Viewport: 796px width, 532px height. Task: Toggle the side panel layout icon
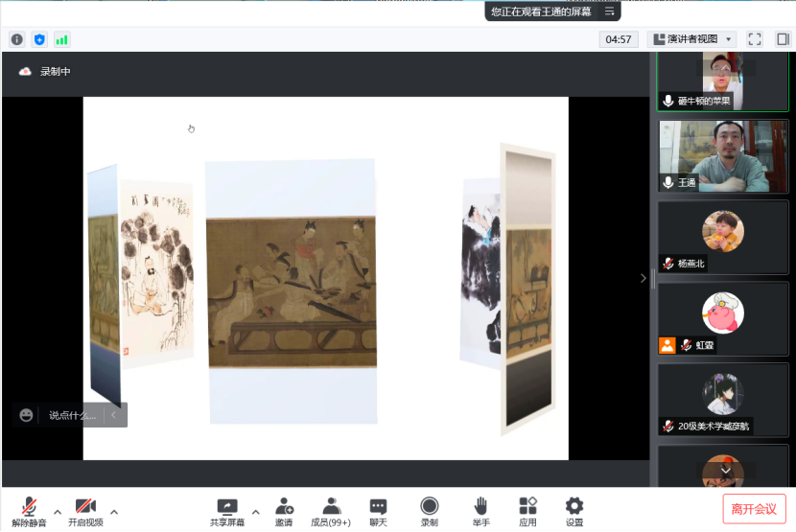783,39
